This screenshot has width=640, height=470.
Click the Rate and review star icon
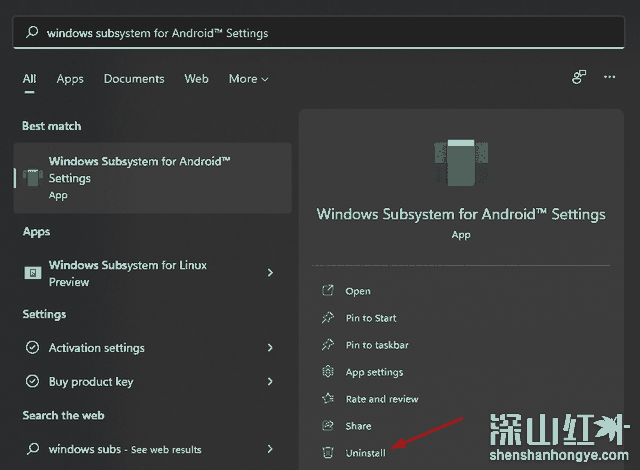tap(328, 398)
